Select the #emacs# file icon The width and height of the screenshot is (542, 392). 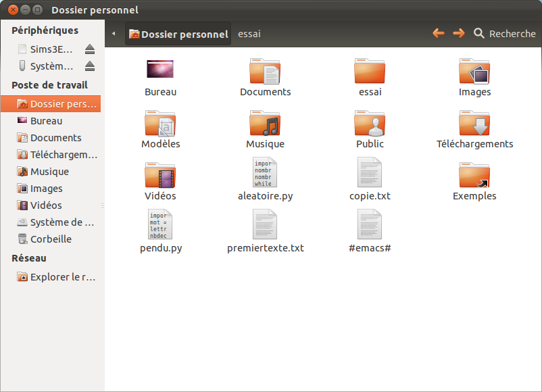pos(370,224)
